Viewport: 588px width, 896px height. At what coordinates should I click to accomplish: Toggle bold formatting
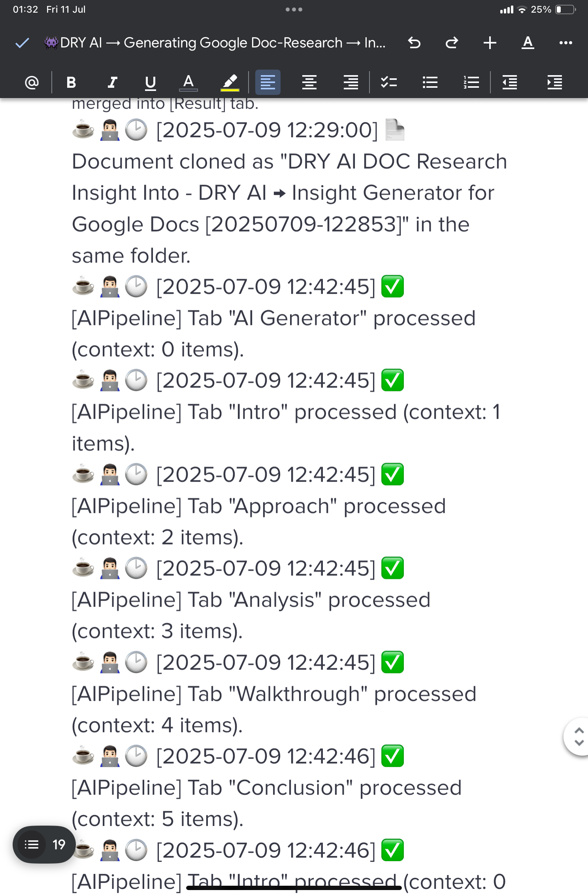coord(71,82)
